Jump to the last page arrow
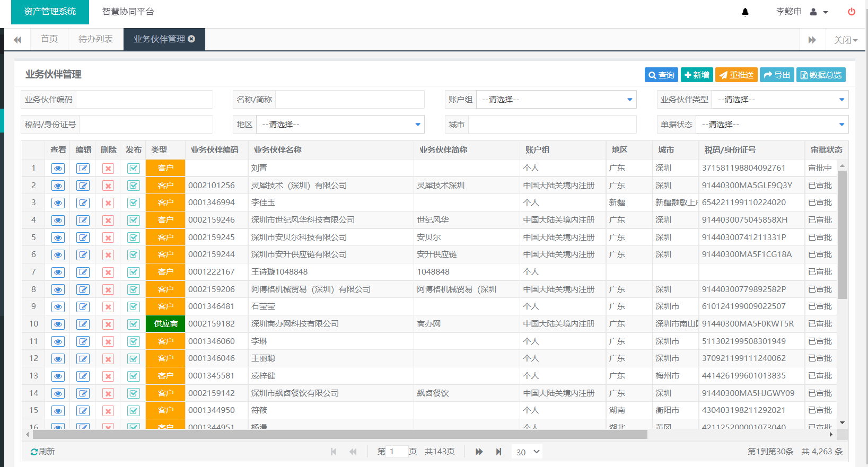Image resolution: width=868 pixels, height=467 pixels. click(498, 452)
